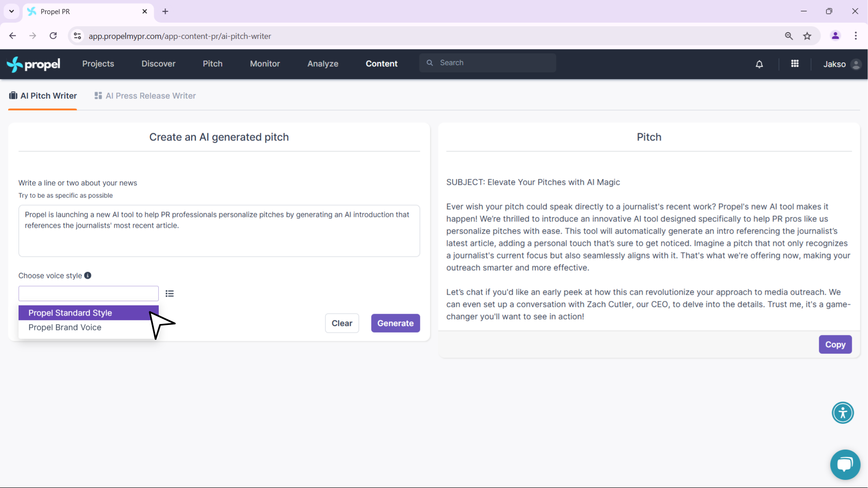Click the Propel PR browser tab
The image size is (868, 488).
(88, 12)
